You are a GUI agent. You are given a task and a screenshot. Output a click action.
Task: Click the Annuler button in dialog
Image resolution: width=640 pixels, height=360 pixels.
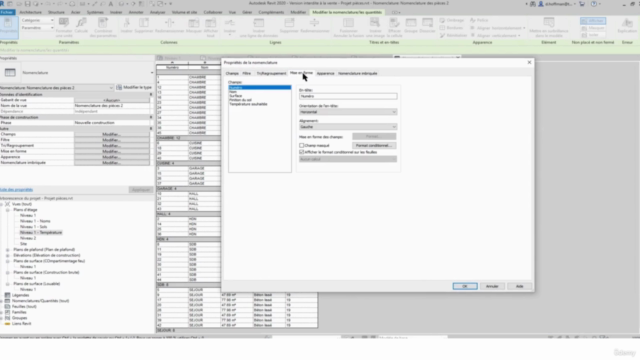pyautogui.click(x=492, y=287)
